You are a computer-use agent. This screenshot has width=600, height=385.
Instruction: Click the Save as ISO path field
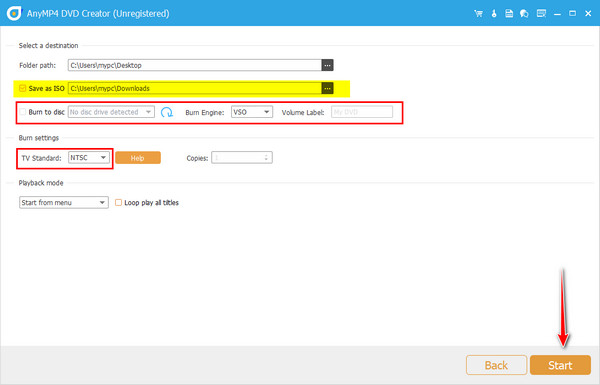(x=195, y=88)
